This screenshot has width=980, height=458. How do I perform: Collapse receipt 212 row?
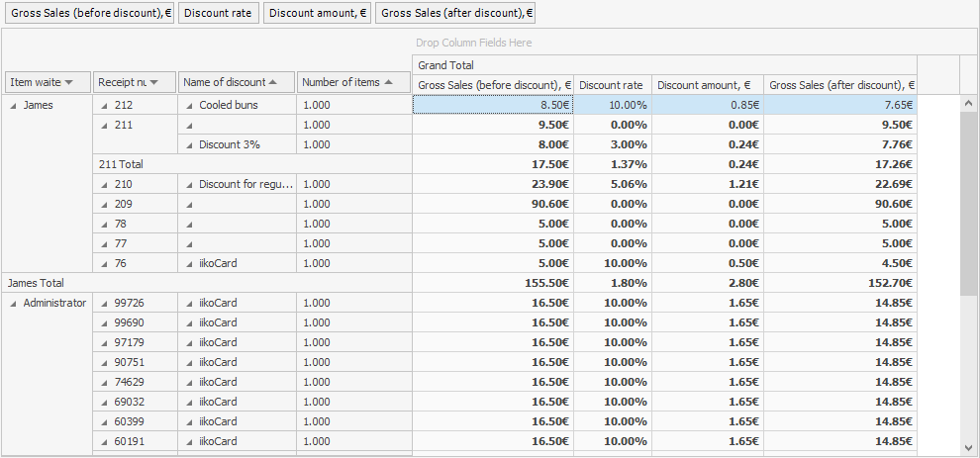103,105
